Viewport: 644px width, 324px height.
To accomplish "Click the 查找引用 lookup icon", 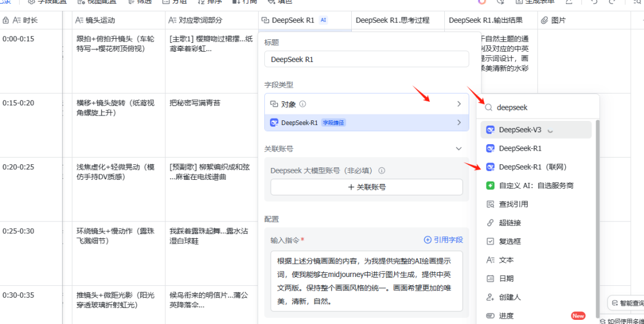I will pos(490,204).
